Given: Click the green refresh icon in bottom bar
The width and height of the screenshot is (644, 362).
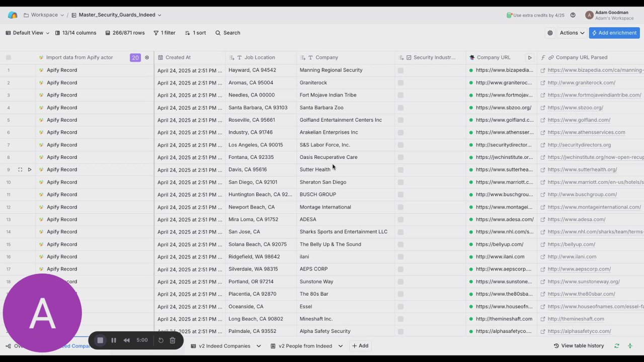Looking at the screenshot, I should (x=616, y=346).
